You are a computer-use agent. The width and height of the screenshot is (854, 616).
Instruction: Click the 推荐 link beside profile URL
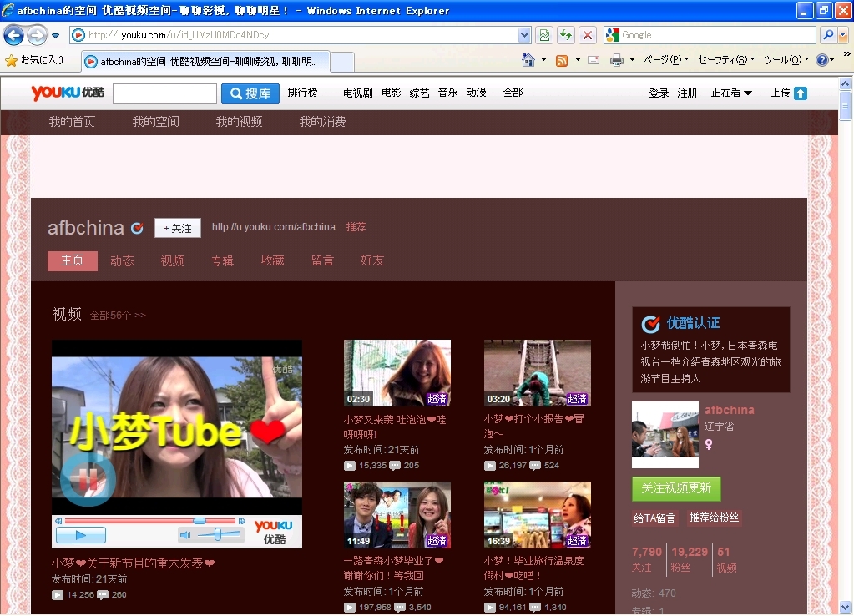pyautogui.click(x=356, y=226)
